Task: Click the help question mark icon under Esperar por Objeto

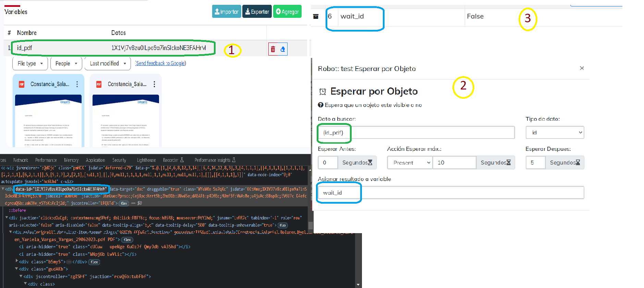Action: pyautogui.click(x=320, y=105)
